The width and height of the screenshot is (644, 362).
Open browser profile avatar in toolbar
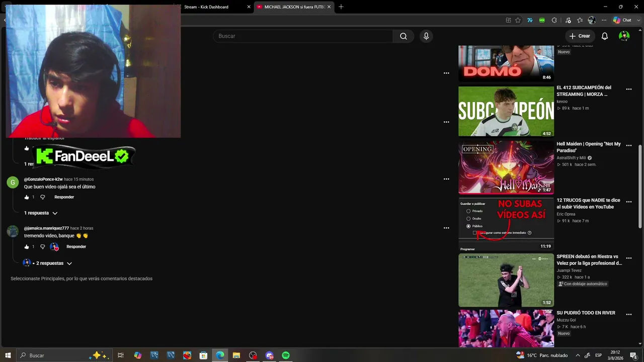(x=592, y=20)
